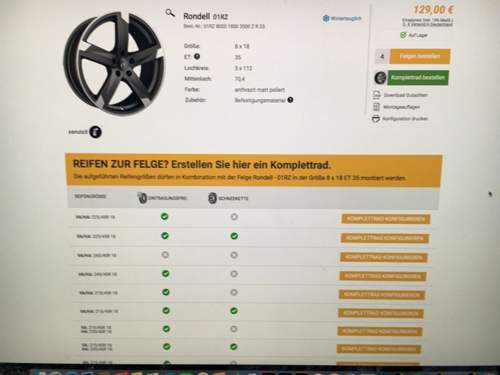Viewport: 500px width, 375px height.
Task: Click Komplettrad konfigurieren in the fourth tire row
Action: [383, 276]
